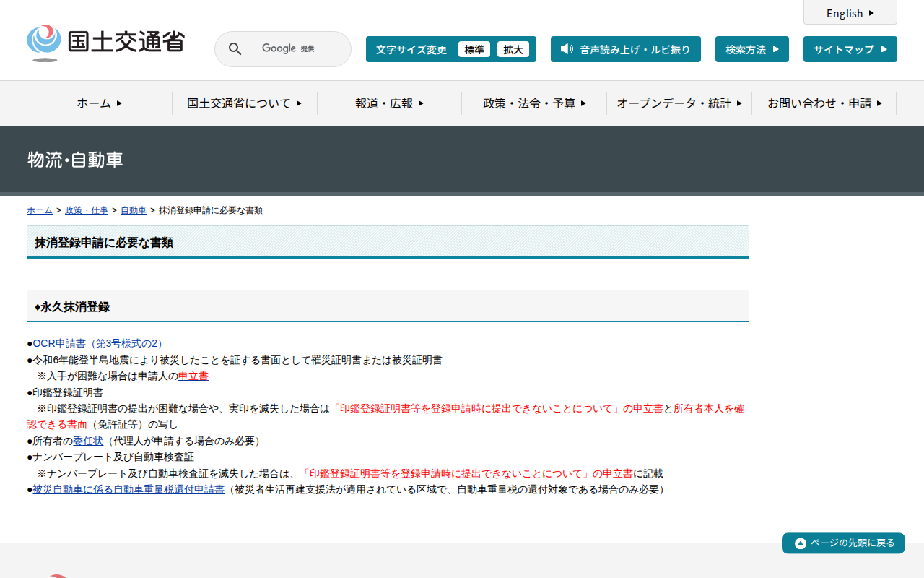
Task: Set text size to 拡大
Action: coord(513,49)
